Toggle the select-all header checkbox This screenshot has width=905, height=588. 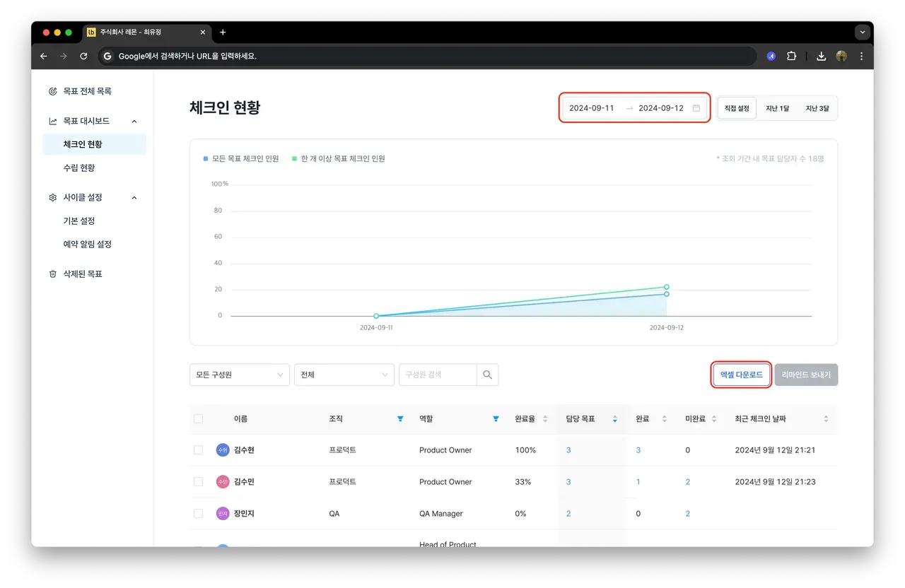pos(198,419)
